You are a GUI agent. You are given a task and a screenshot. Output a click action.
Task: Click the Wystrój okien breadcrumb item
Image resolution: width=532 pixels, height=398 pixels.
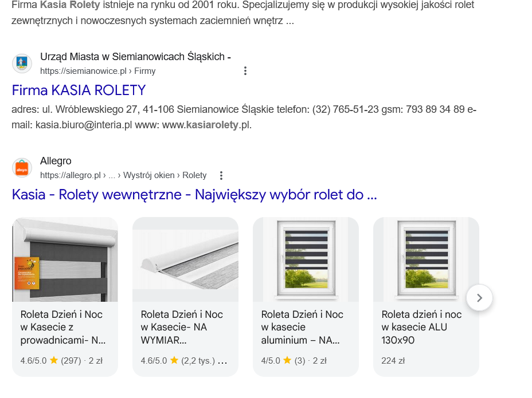click(148, 175)
